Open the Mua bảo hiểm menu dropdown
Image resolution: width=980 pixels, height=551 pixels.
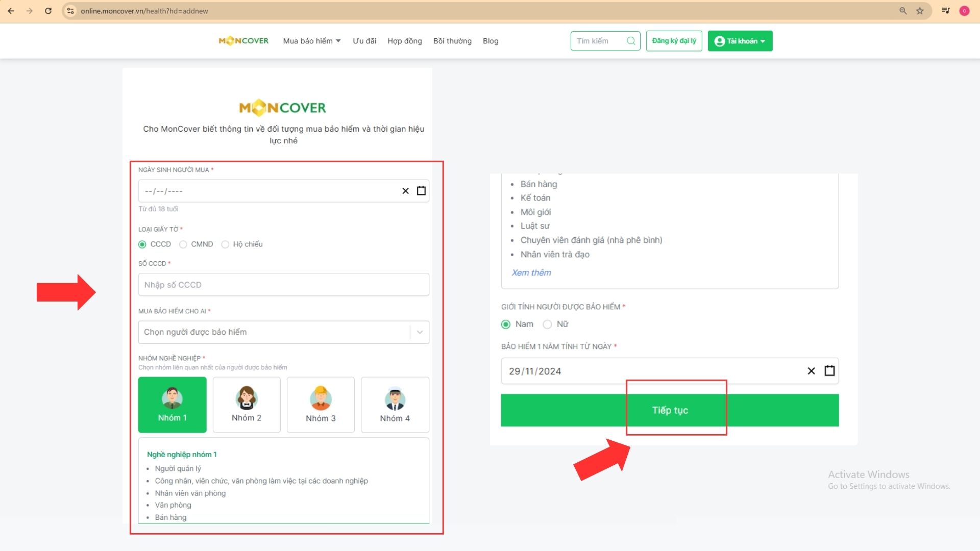tap(312, 40)
